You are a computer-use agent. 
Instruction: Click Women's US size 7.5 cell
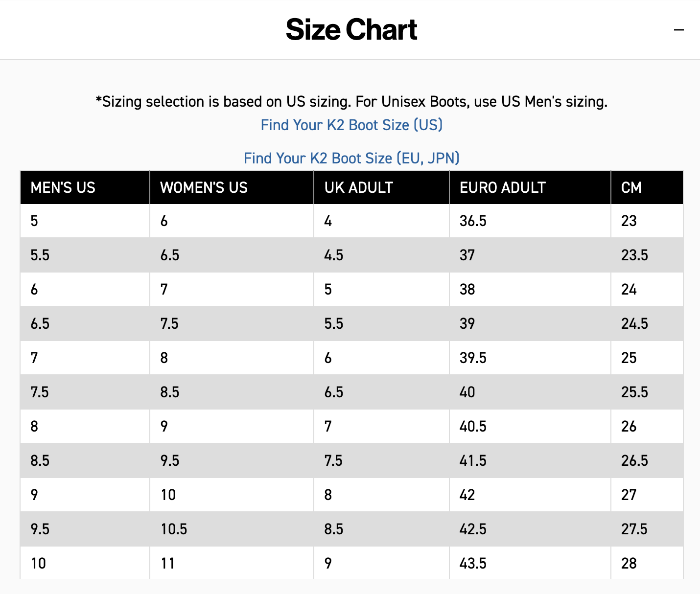click(x=169, y=323)
